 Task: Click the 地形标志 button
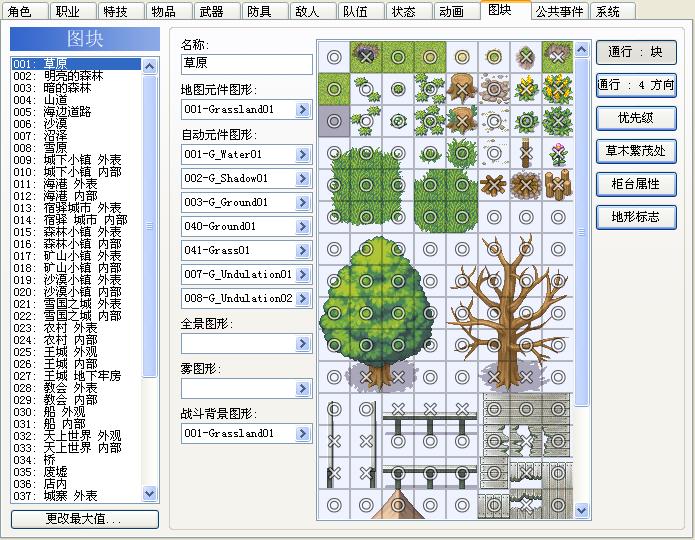point(636,217)
